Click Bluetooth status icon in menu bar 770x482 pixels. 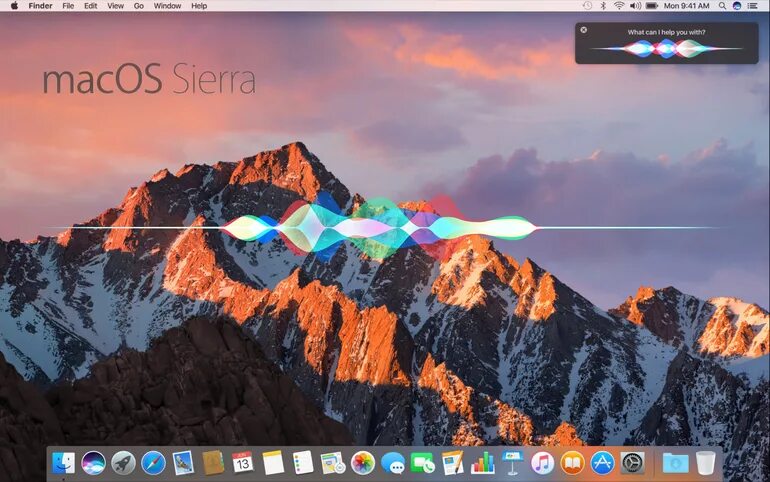pyautogui.click(x=603, y=6)
